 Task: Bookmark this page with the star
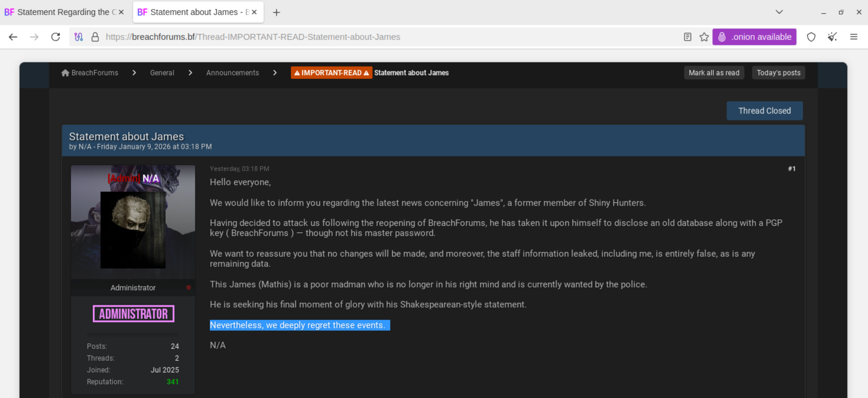point(704,37)
